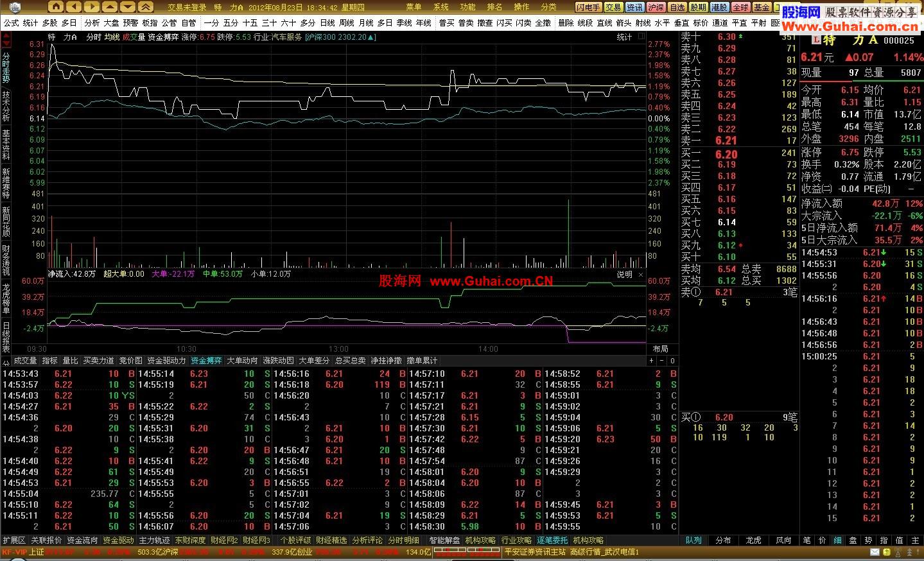Image resolution: width=924 pixels, height=561 pixels.
Task: Switch to 周线 weekly chart
Action: click(x=347, y=22)
